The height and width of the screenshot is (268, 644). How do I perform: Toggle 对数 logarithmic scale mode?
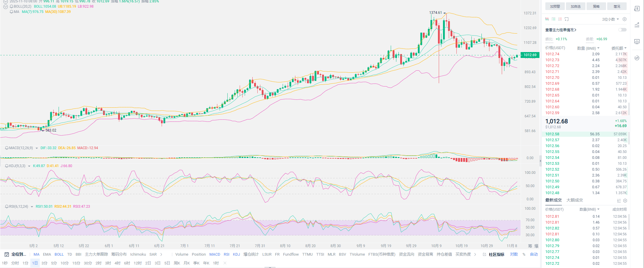[x=514, y=254]
